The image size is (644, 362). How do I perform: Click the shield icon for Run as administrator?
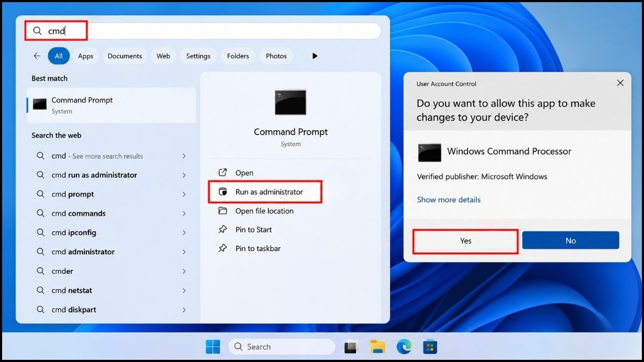point(223,192)
